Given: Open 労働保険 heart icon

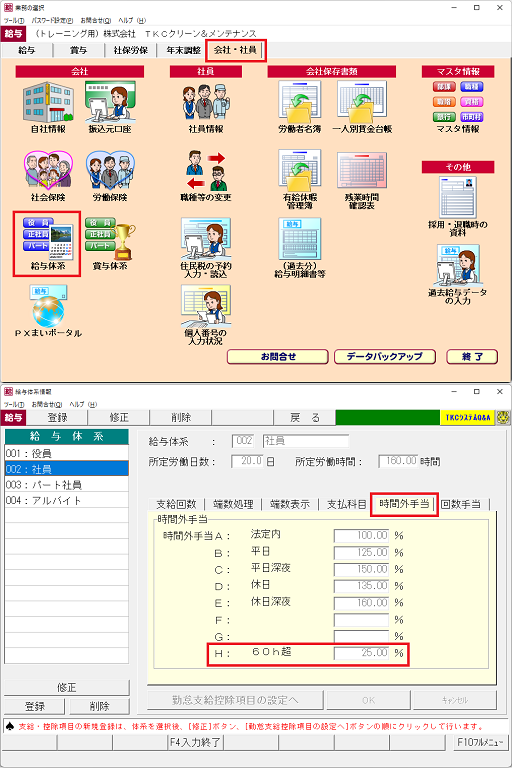Looking at the screenshot, I should (x=110, y=171).
